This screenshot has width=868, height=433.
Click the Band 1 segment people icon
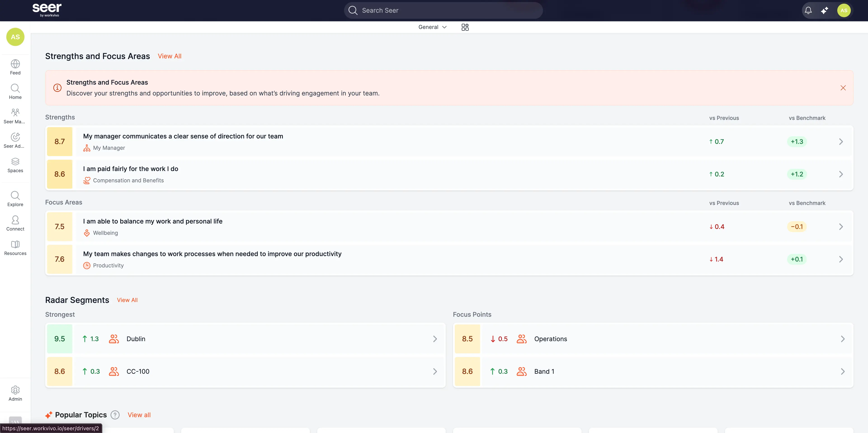pyautogui.click(x=522, y=371)
